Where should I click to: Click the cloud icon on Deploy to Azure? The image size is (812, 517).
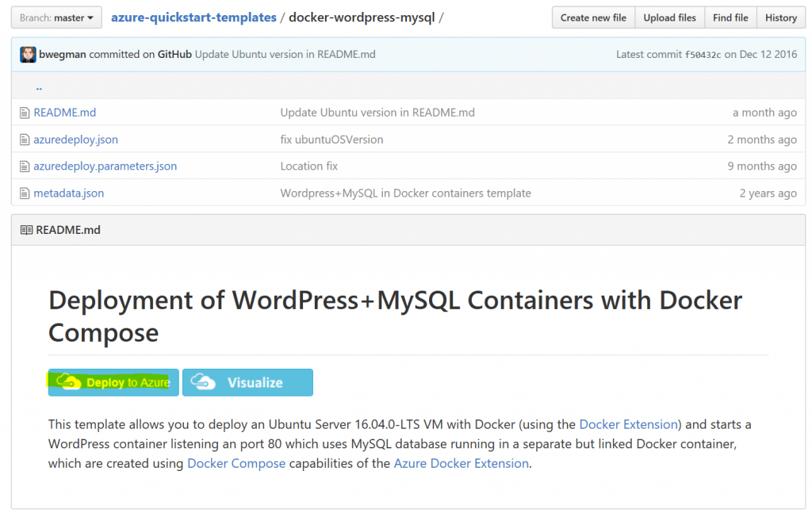click(68, 381)
